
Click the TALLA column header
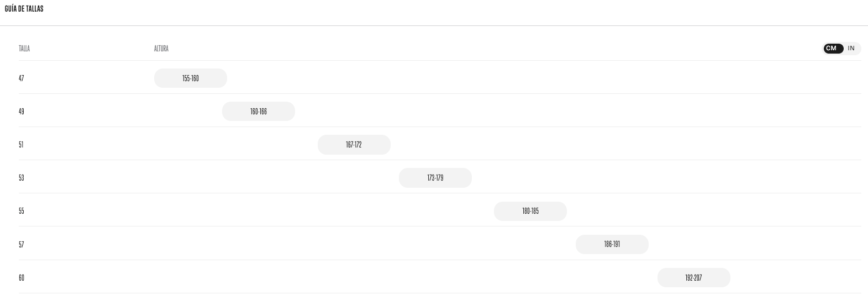point(24,49)
